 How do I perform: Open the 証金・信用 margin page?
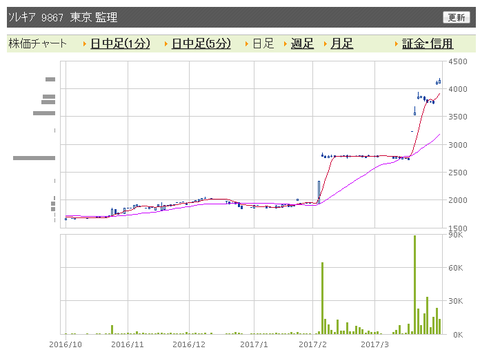[427, 44]
